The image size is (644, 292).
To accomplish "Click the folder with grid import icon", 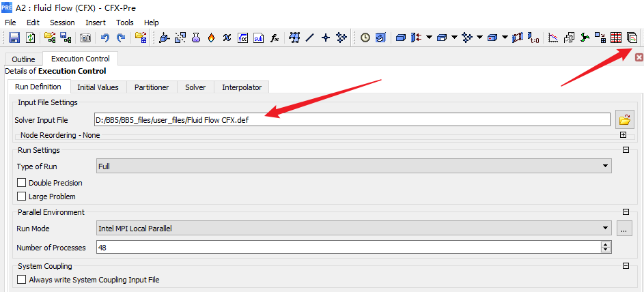I will (x=141, y=38).
